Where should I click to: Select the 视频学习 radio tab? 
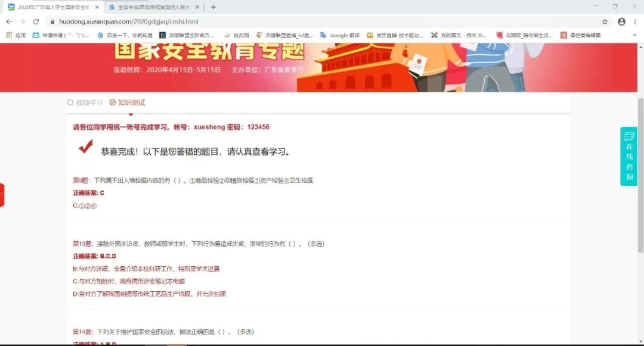tap(85, 102)
